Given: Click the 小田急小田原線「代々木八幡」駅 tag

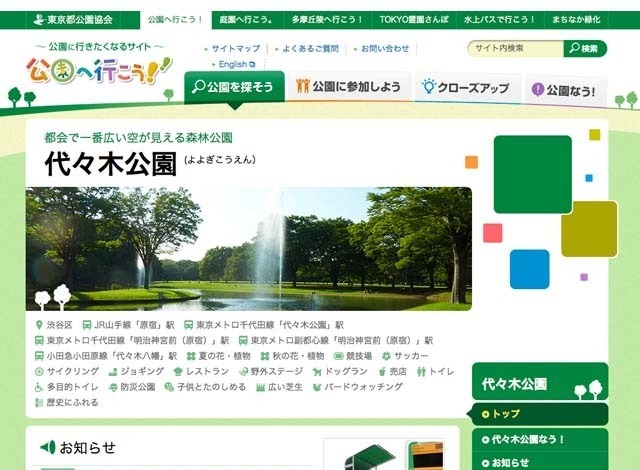Looking at the screenshot, I should point(106,356).
